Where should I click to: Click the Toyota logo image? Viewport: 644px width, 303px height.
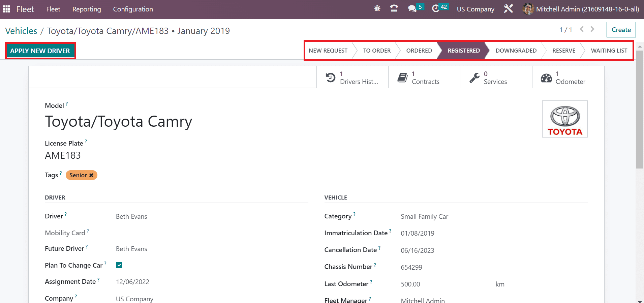565,119
